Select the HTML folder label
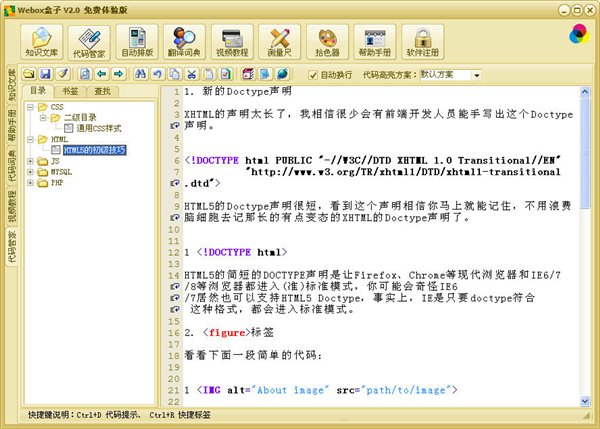Image resolution: width=600 pixels, height=429 pixels. coord(59,139)
